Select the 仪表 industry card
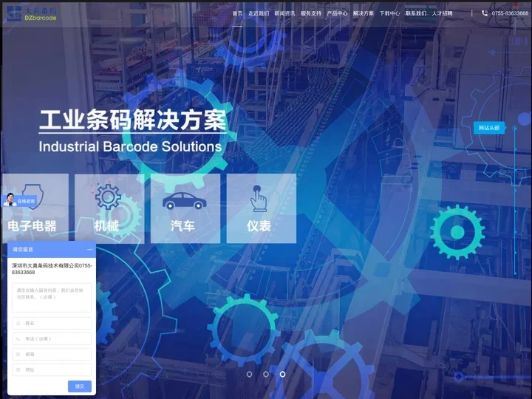532x399 pixels. [x=262, y=208]
